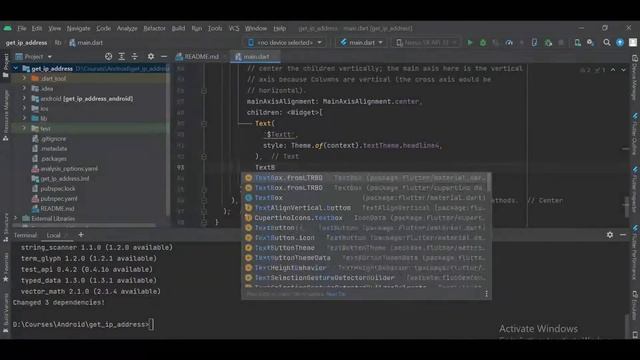Screen dimensions: 640x360
Task: Choose CupertinoIcons.textbox suggestion
Action: point(366,218)
